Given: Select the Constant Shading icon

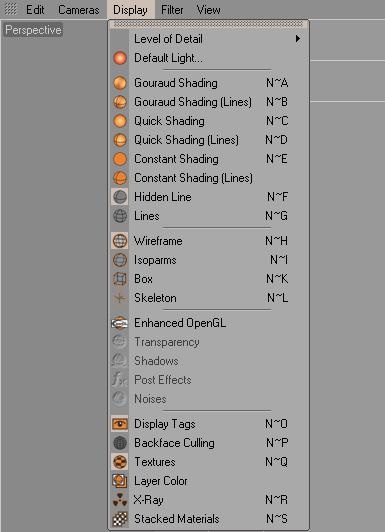Looking at the screenshot, I should point(120,159).
